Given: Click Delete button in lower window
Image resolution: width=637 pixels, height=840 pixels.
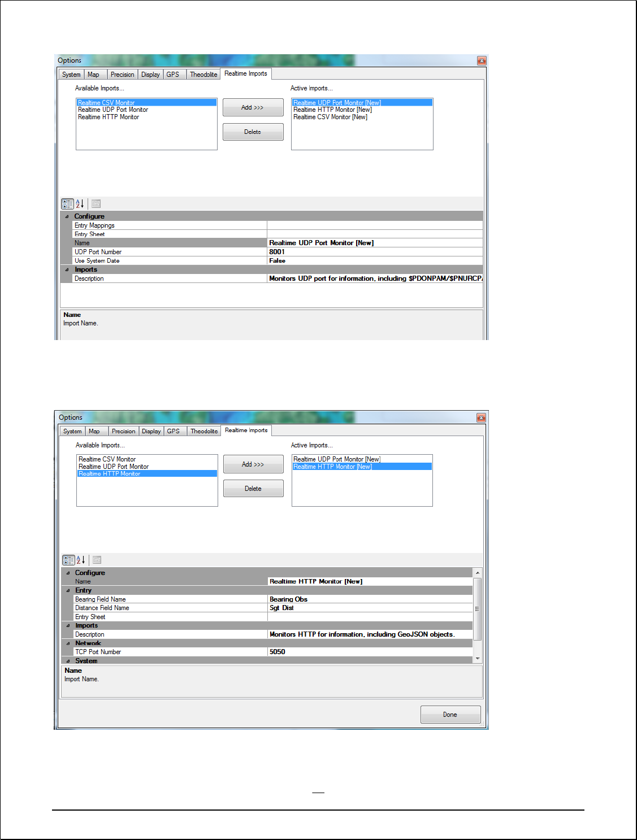Looking at the screenshot, I should point(253,489).
